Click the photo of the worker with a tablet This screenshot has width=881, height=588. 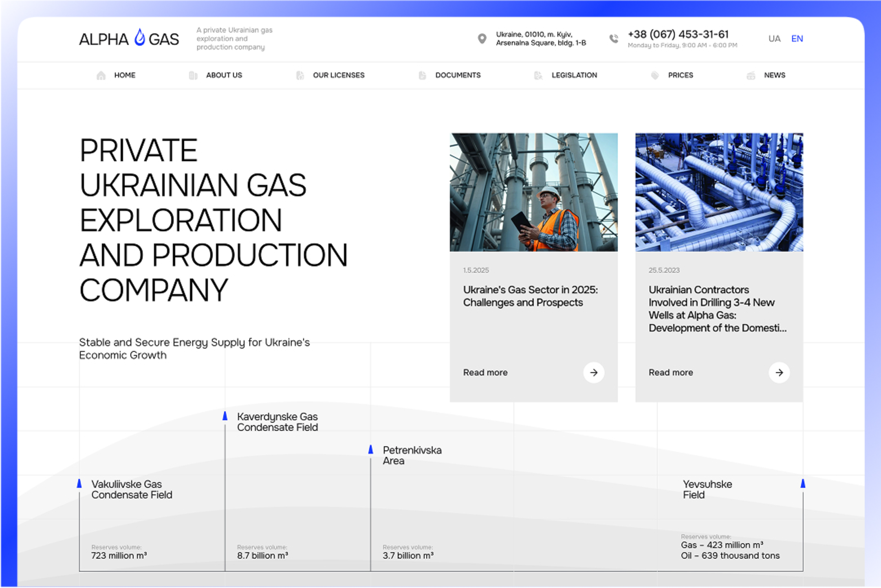(x=533, y=191)
